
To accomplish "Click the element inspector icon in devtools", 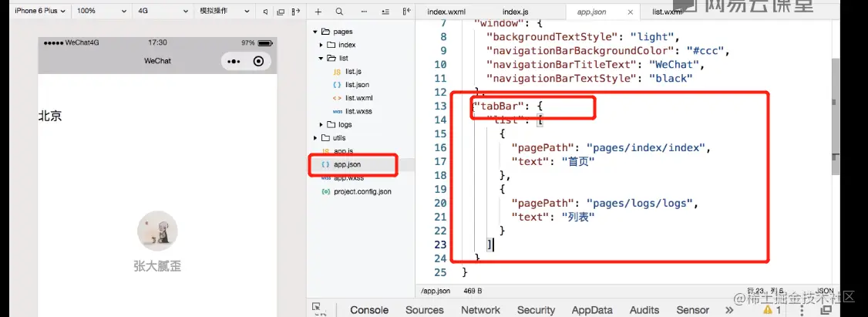I will point(317,308).
